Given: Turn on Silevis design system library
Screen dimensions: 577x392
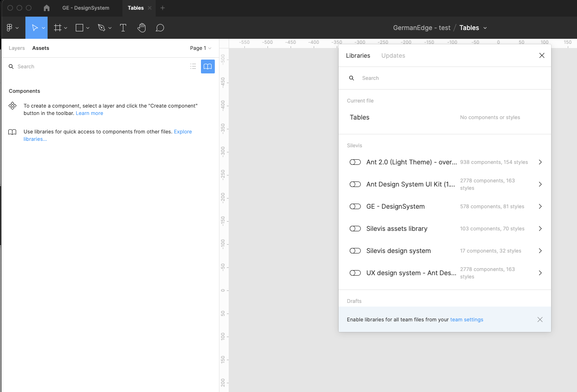Looking at the screenshot, I should [355, 251].
